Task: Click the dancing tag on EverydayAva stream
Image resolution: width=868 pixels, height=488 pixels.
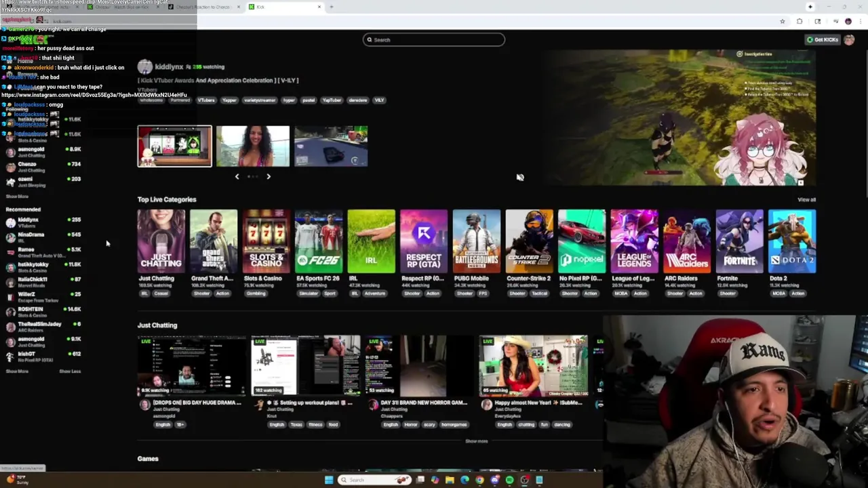Action: pyautogui.click(x=563, y=424)
